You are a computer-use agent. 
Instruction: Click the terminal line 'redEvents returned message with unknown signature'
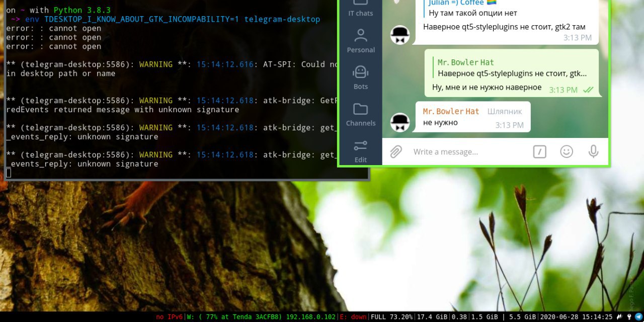click(123, 110)
